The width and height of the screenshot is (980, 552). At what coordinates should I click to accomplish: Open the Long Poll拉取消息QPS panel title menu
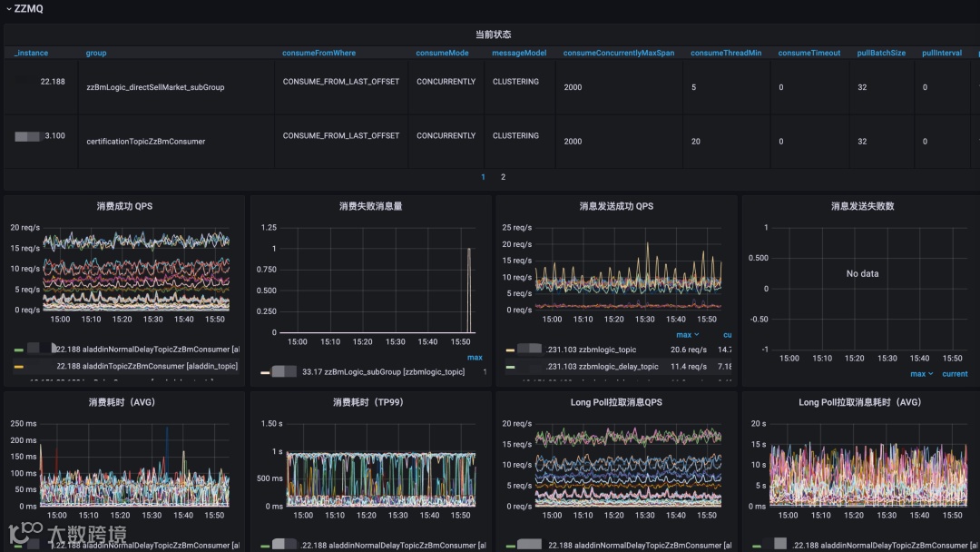pos(615,402)
